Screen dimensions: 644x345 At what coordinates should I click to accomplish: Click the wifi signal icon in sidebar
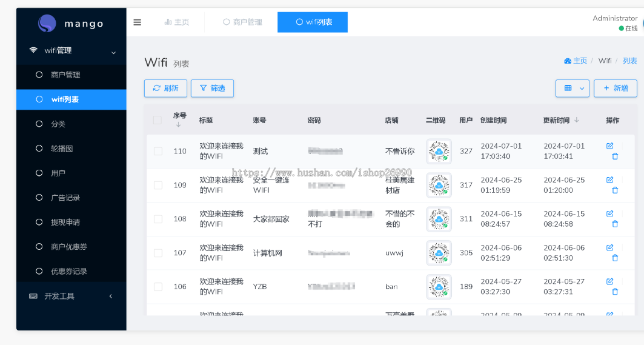tap(33, 50)
